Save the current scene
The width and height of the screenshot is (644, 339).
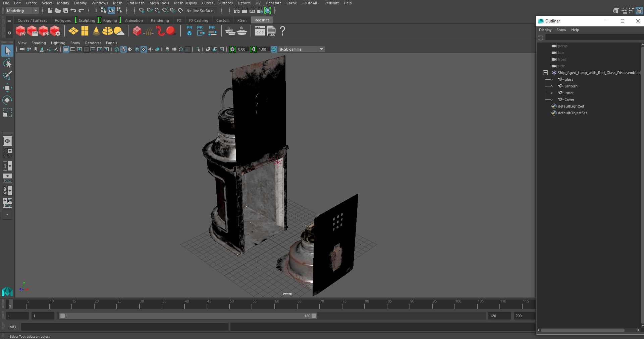[x=65, y=11]
